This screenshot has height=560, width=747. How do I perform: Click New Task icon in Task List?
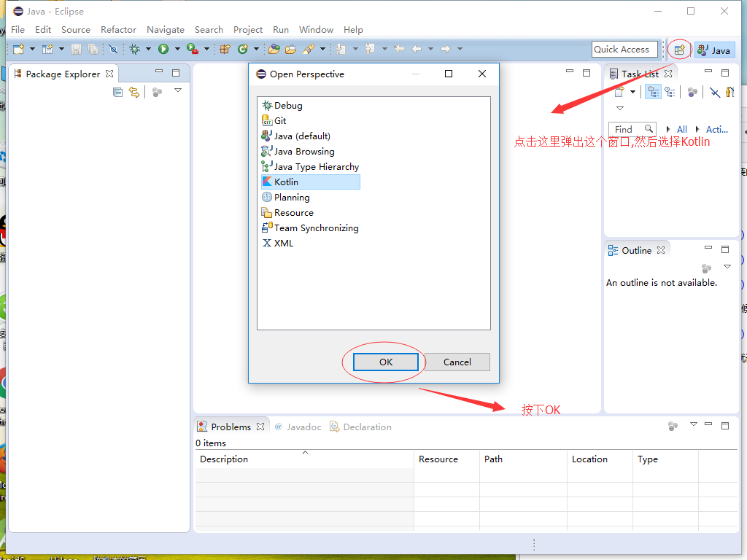tap(619, 92)
